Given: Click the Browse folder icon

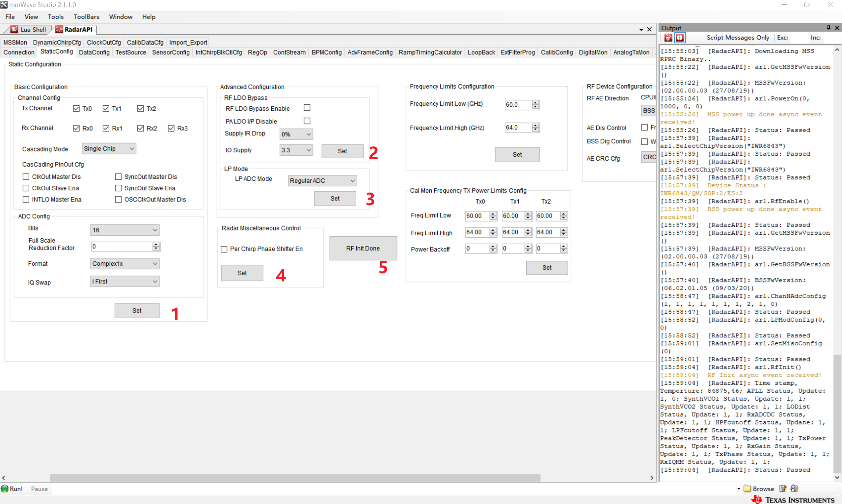Looking at the screenshot, I should [x=747, y=489].
